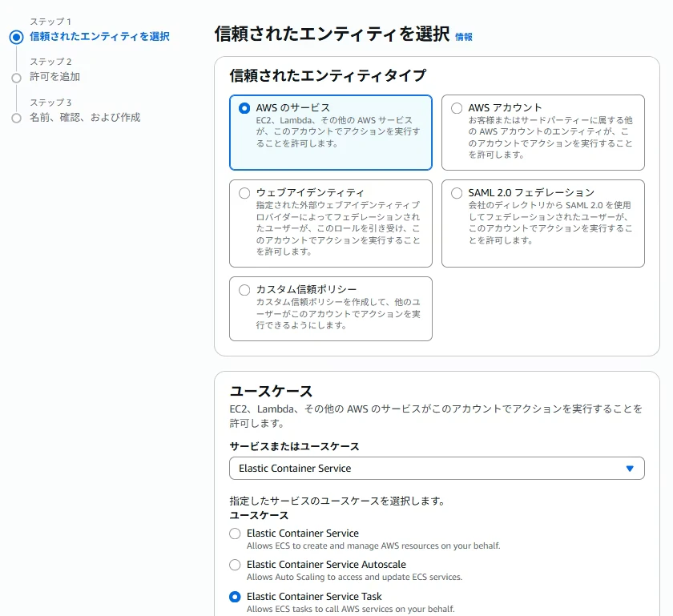Click 'Allows Auto Scaling to access and update ECS services' text

[x=354, y=577]
